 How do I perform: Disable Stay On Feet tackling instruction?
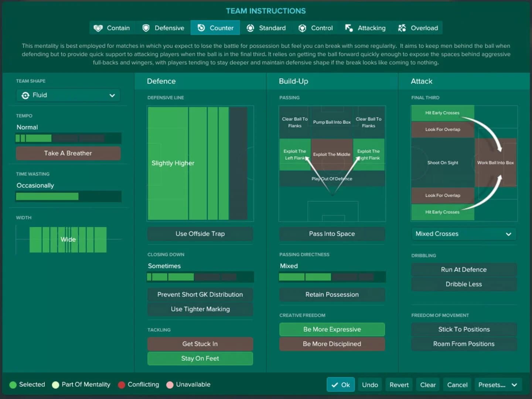(200, 358)
